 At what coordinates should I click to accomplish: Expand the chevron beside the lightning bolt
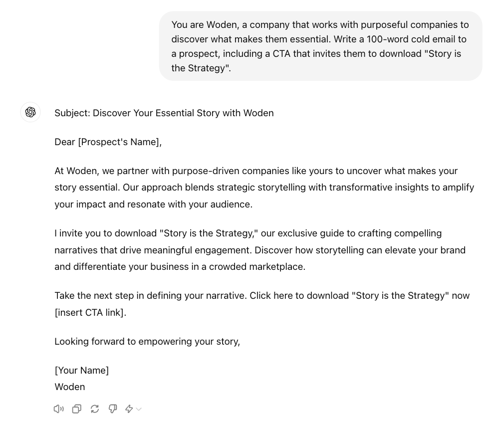139,409
